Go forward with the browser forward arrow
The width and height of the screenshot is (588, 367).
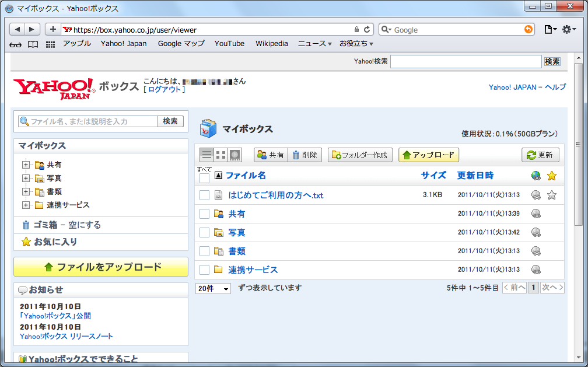click(32, 29)
